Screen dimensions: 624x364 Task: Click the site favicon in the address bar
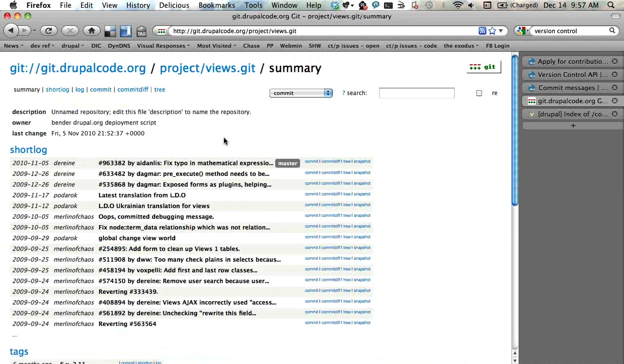click(x=161, y=31)
